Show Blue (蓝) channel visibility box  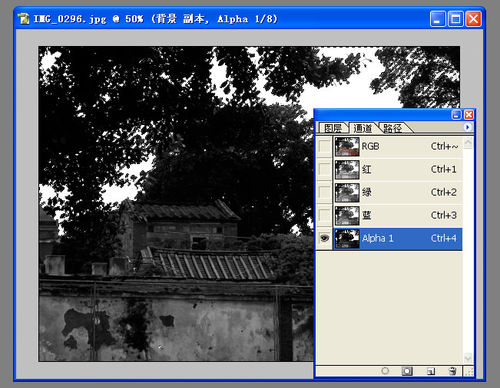(x=324, y=215)
